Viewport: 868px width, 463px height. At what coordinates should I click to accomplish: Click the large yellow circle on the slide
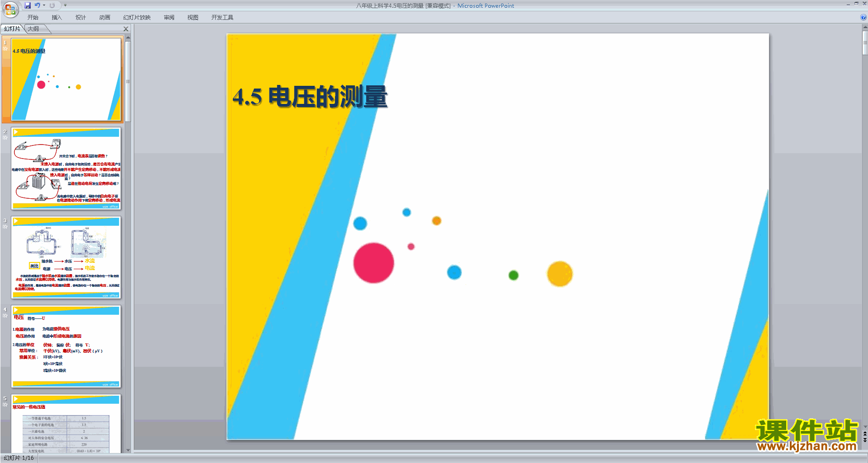560,274
